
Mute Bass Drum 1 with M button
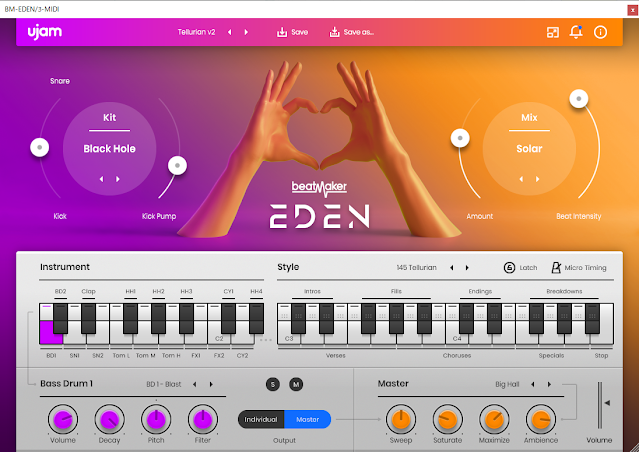[296, 384]
